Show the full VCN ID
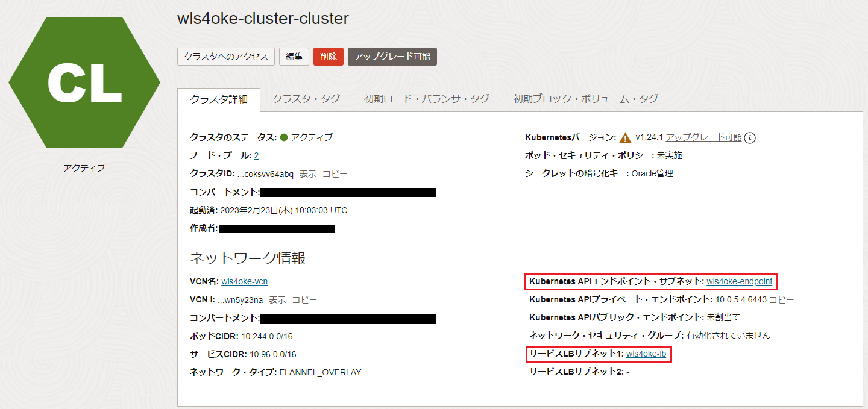The image size is (868, 409). click(277, 299)
